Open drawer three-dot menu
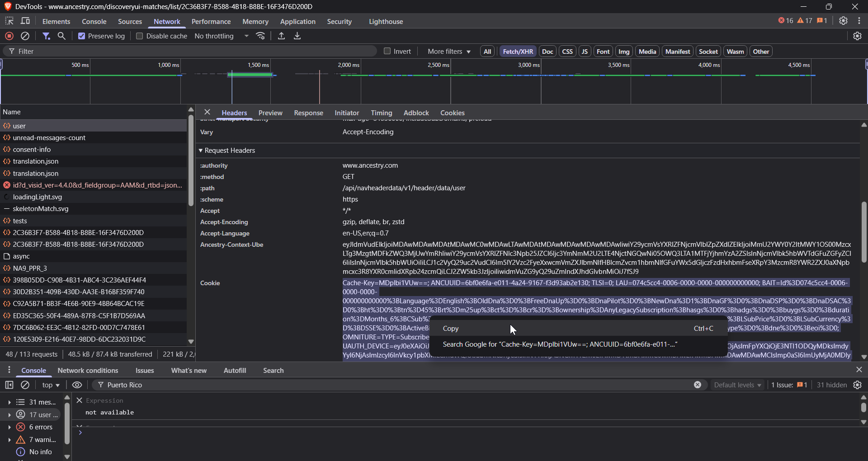The height and width of the screenshot is (461, 868). point(9,370)
